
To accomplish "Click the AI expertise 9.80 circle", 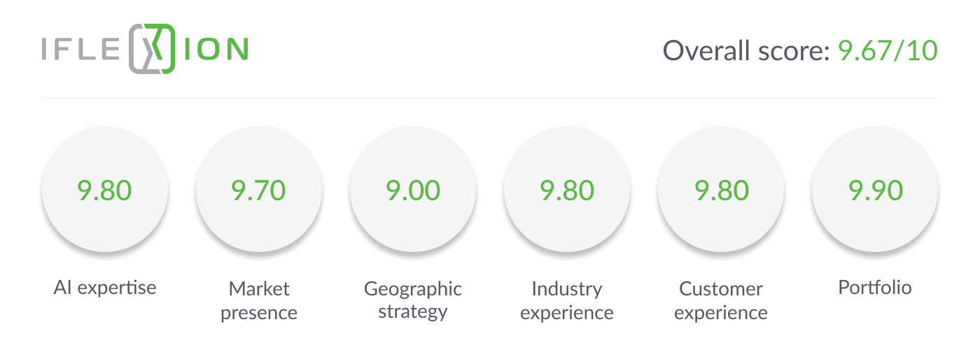I will pyautogui.click(x=105, y=190).
